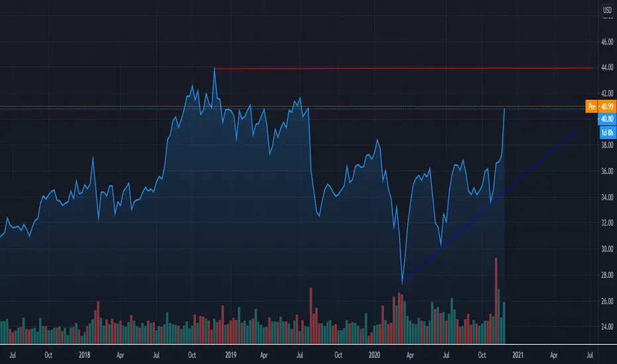This screenshot has height=364, width=617.
Task: Click the price line peak touching the red line
Action: pyautogui.click(x=214, y=68)
